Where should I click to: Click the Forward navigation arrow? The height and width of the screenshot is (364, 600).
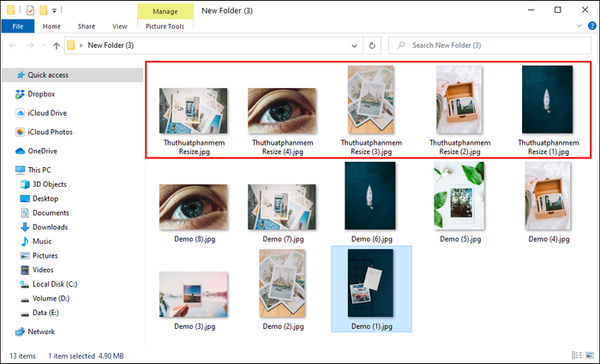pyautogui.click(x=30, y=45)
